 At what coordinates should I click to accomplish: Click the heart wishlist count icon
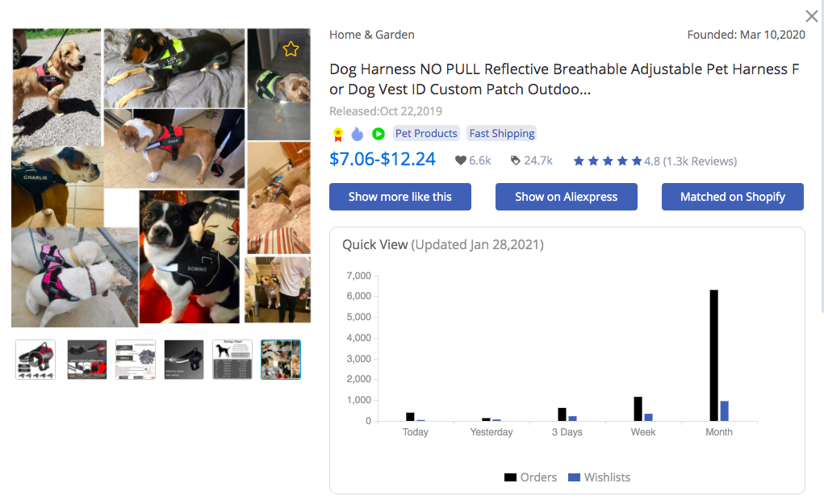point(461,160)
